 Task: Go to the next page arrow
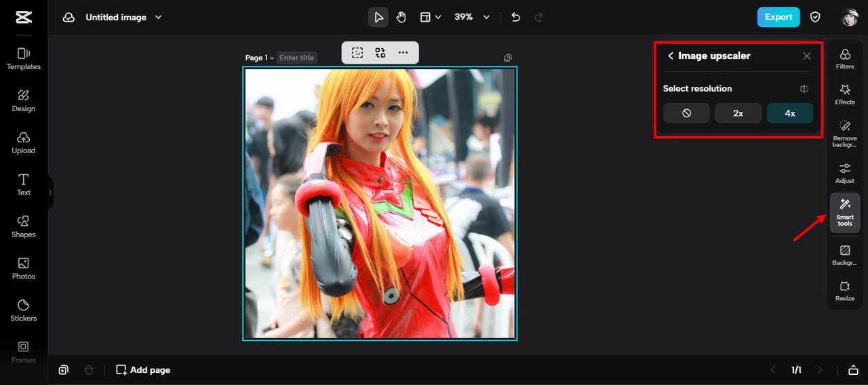pyautogui.click(x=820, y=370)
